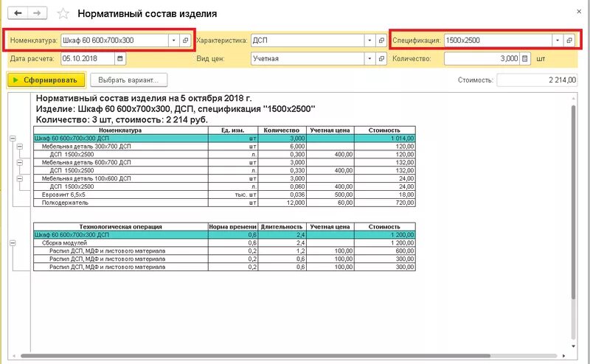Add to favorites with the star icon
The height and width of the screenshot is (364, 590).
(x=63, y=14)
